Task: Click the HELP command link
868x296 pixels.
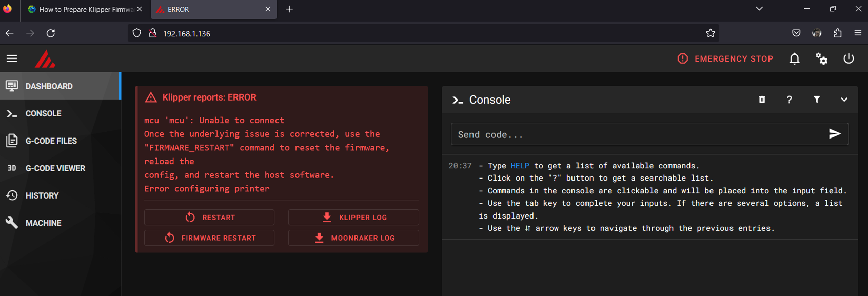Action: (x=520, y=166)
